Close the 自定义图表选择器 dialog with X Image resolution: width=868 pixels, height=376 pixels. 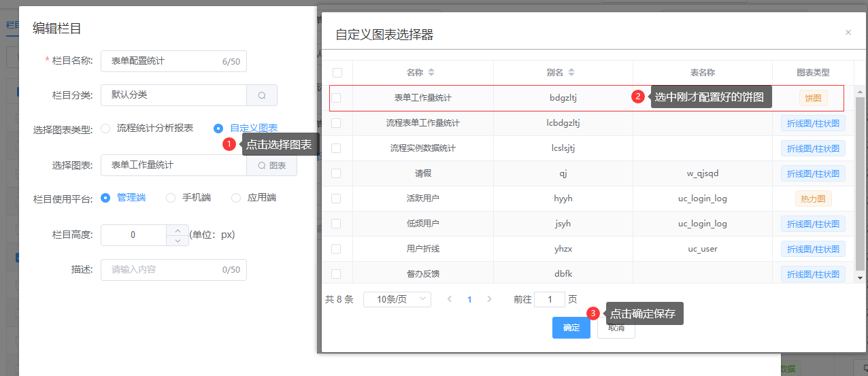pos(848,32)
